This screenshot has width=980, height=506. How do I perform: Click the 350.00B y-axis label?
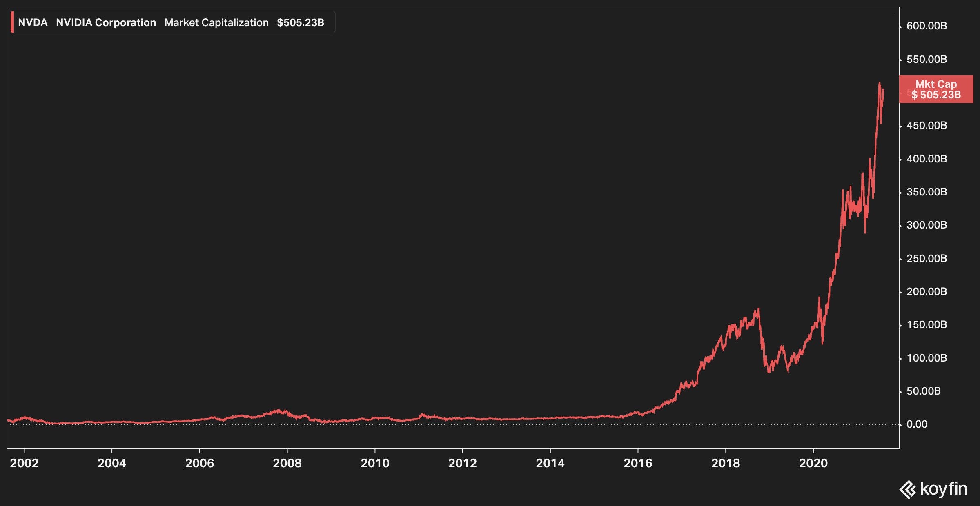click(x=927, y=192)
